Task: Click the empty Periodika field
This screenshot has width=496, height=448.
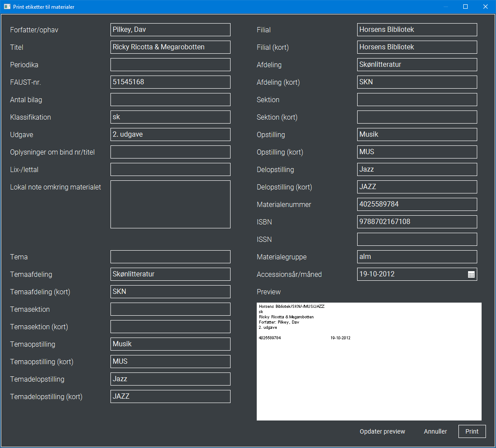Action: (170, 64)
